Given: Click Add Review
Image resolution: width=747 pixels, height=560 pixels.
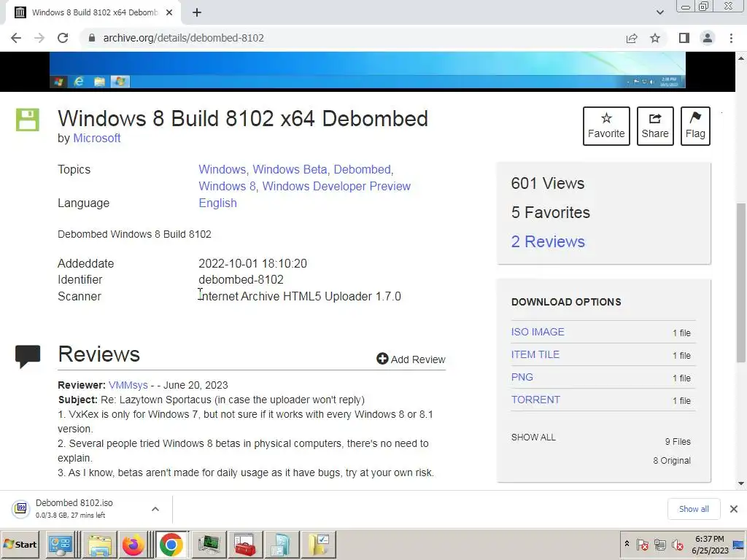Looking at the screenshot, I should point(411,359).
